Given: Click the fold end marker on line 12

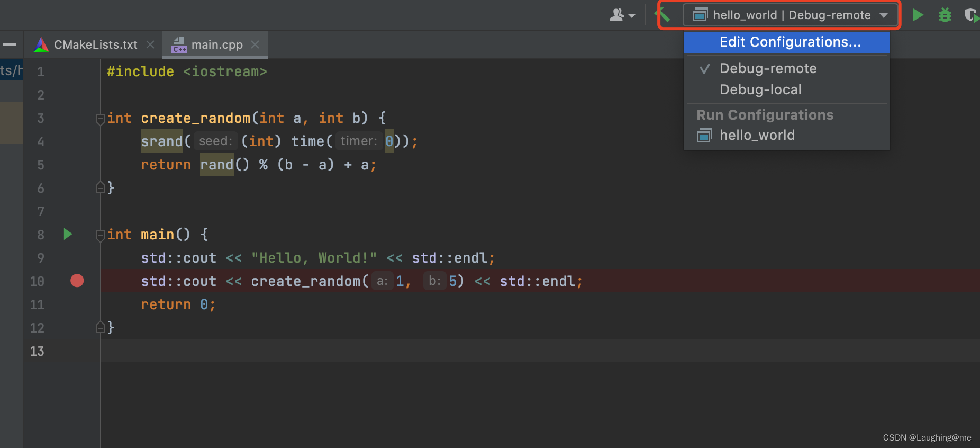Looking at the screenshot, I should pos(101,327).
